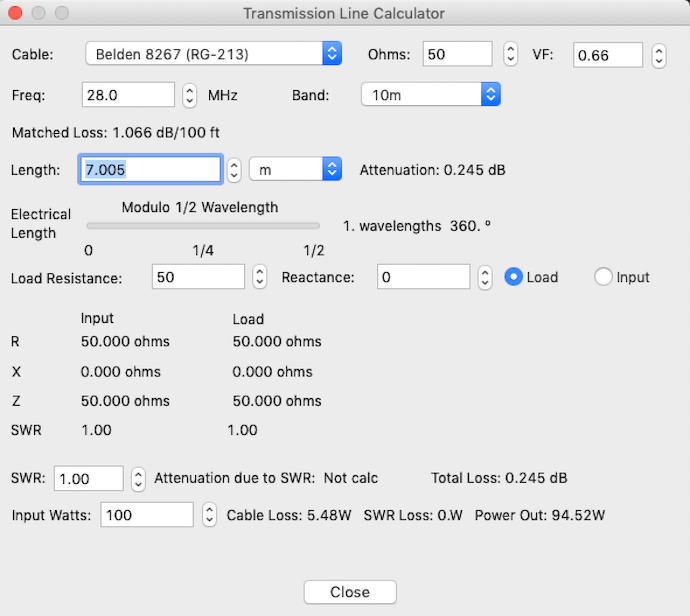Click the SWR stepper control
690x616 pixels.
[138, 479]
